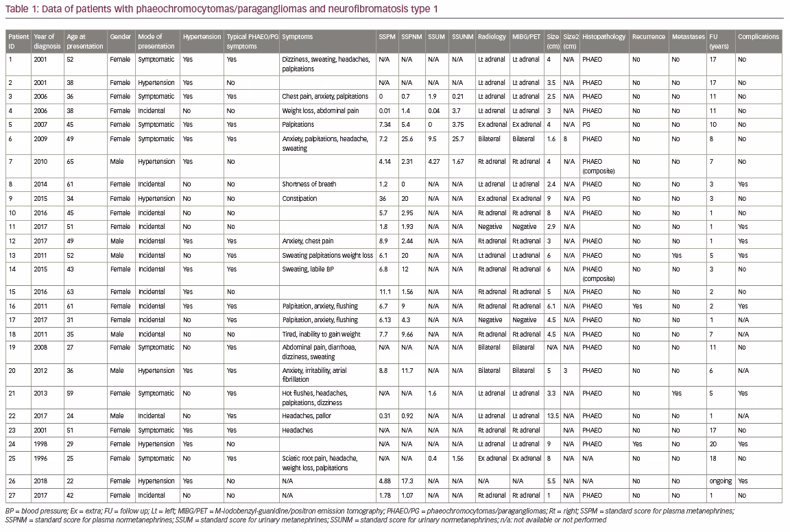Click the Recurrence 'Yes' for patient 16

point(637,306)
